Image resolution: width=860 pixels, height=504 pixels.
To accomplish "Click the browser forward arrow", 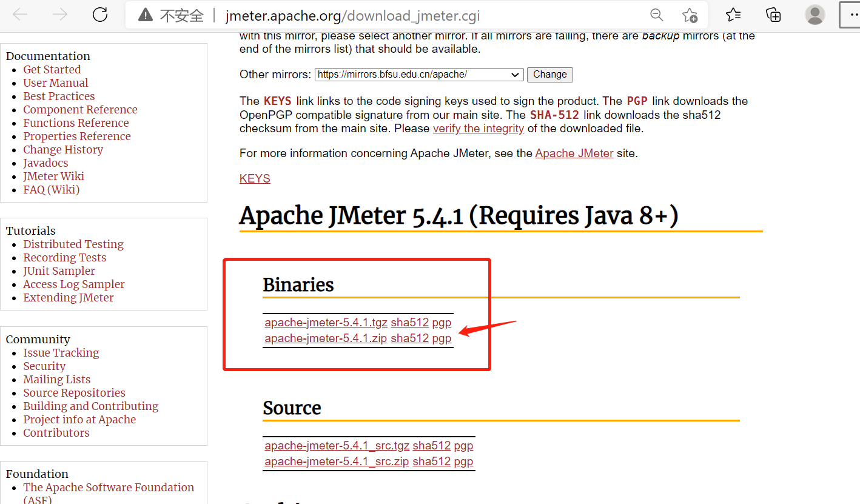I will [60, 15].
